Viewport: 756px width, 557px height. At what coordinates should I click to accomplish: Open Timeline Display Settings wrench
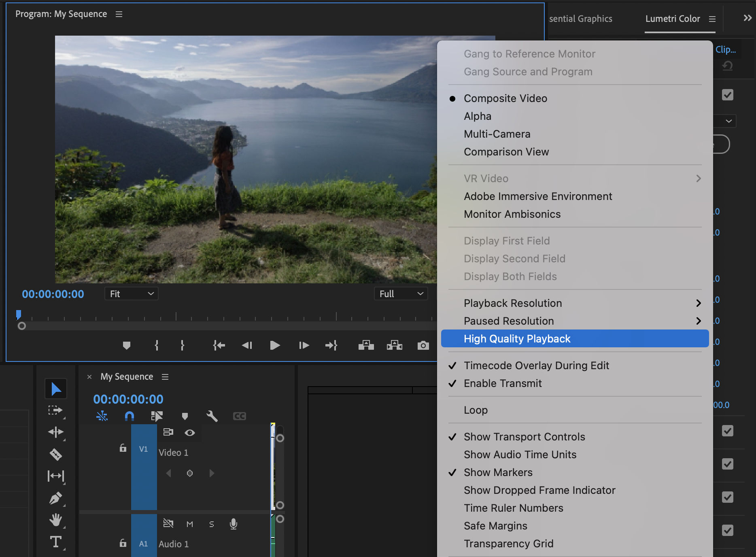[212, 416]
